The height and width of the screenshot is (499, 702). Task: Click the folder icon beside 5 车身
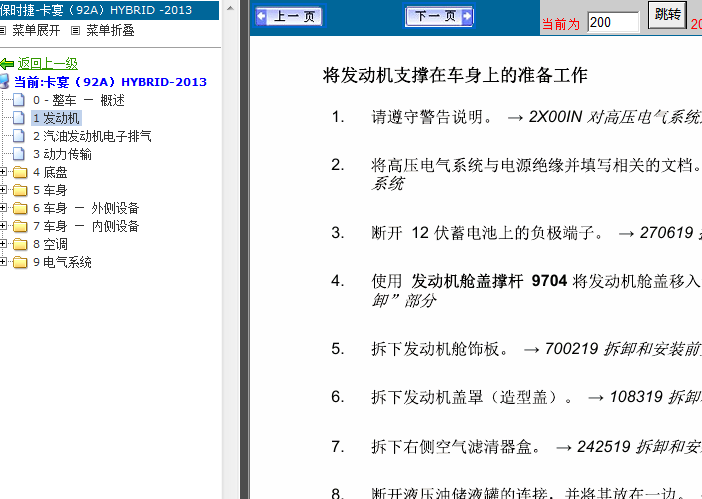pos(20,190)
